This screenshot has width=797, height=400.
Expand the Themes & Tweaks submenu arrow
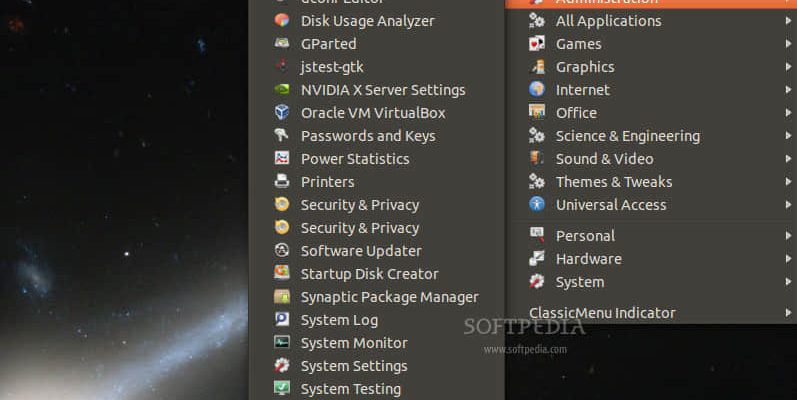tap(788, 182)
